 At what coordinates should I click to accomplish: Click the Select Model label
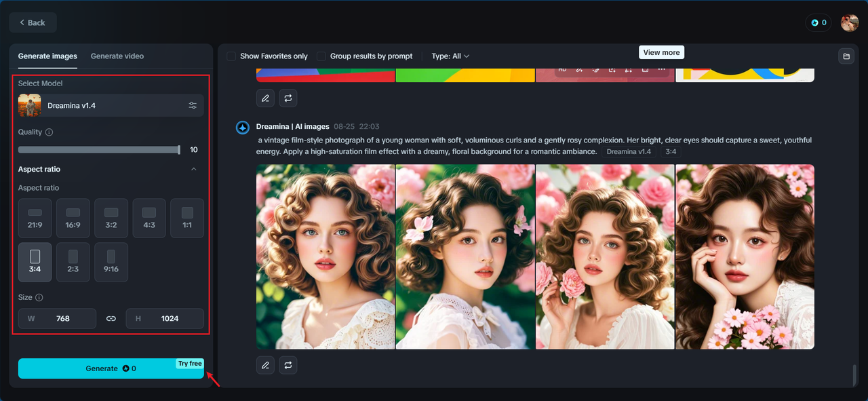(x=41, y=83)
